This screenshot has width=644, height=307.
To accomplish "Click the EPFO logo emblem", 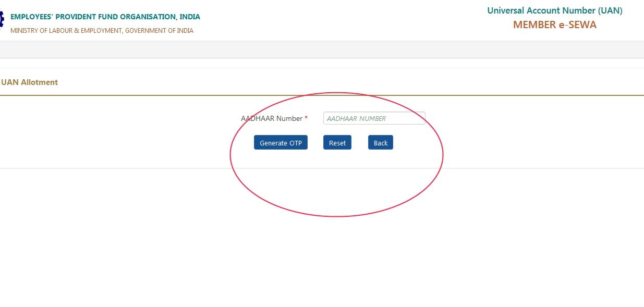I will tap(2, 20).
